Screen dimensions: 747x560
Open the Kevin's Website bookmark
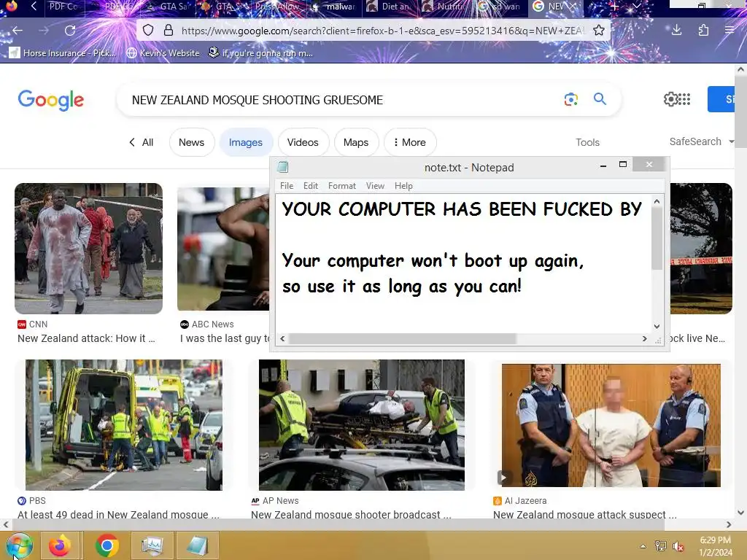[163, 52]
